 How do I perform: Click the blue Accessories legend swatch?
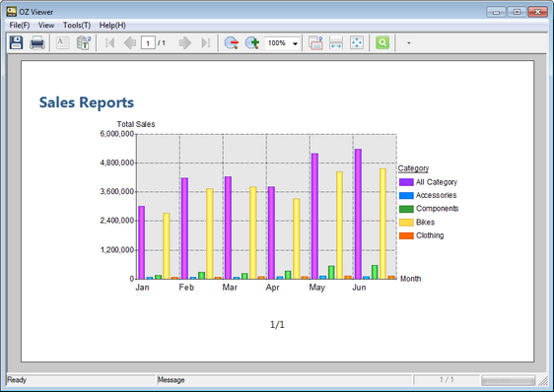[406, 196]
